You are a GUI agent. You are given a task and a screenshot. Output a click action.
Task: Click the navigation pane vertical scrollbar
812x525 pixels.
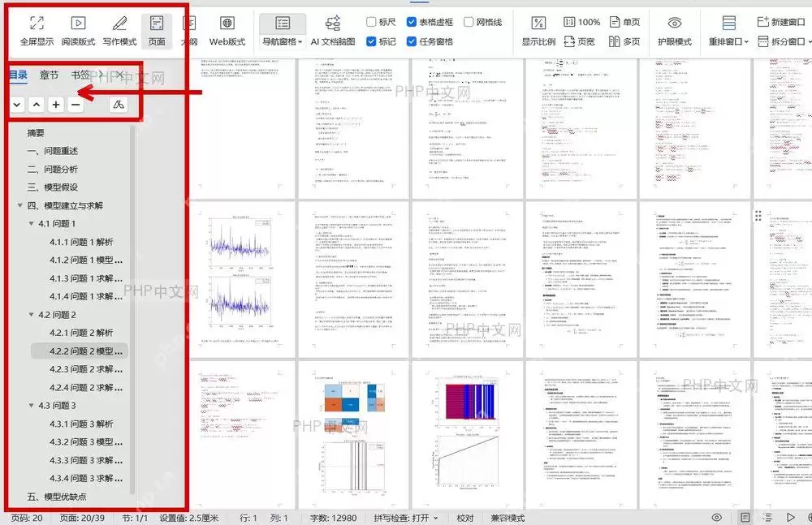[132, 311]
